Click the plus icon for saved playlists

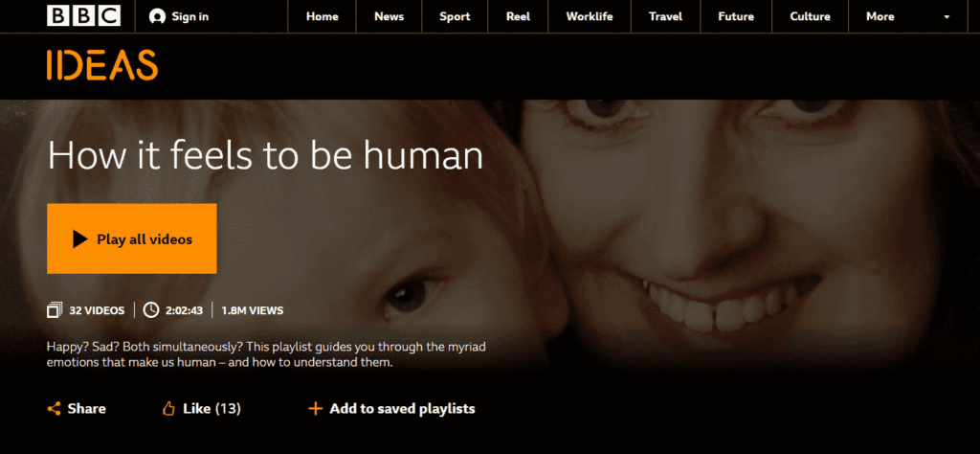316,409
